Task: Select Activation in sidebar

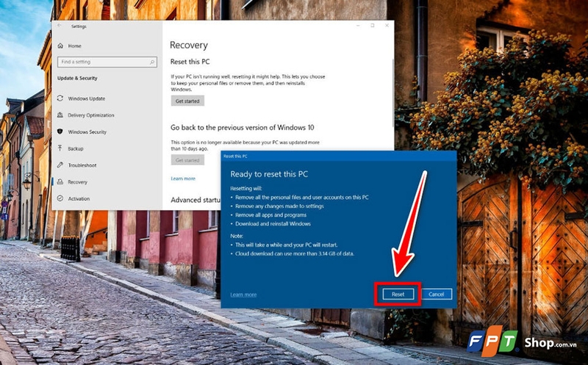Action: click(x=79, y=198)
